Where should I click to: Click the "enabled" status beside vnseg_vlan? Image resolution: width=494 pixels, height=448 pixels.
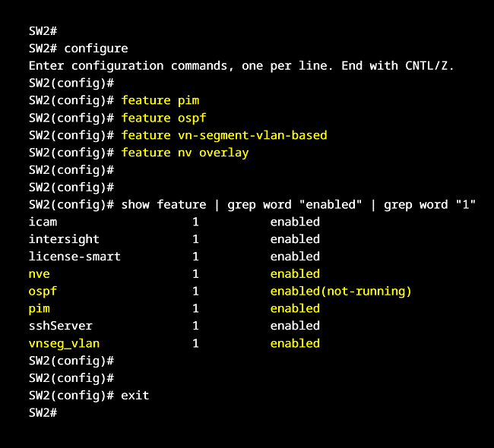coord(295,343)
